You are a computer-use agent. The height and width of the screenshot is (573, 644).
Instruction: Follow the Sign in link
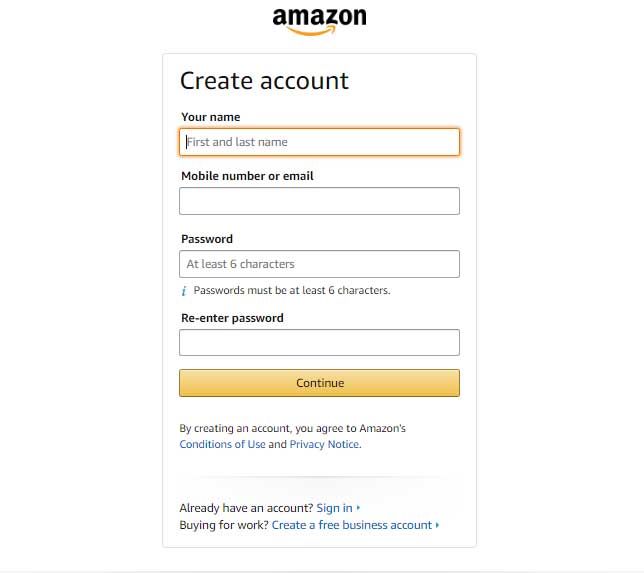click(x=334, y=508)
